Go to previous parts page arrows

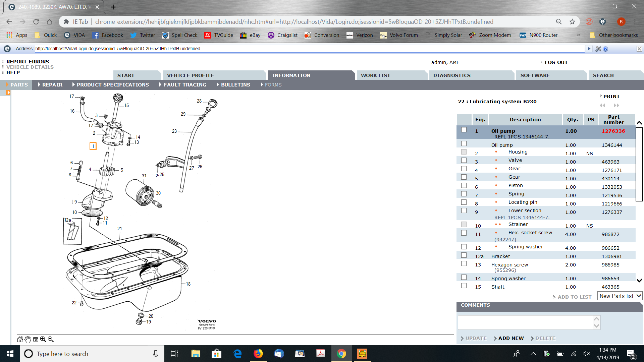click(x=602, y=106)
